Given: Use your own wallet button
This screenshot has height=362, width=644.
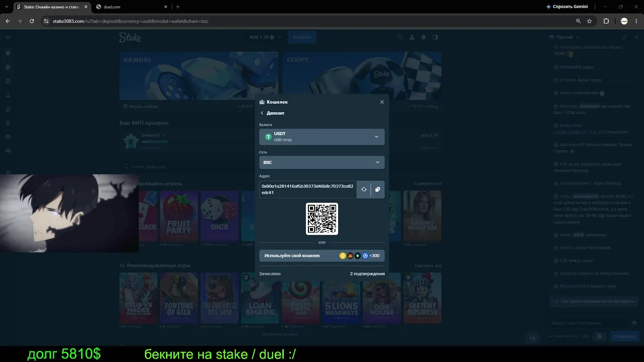Looking at the screenshot, I should (x=322, y=255).
